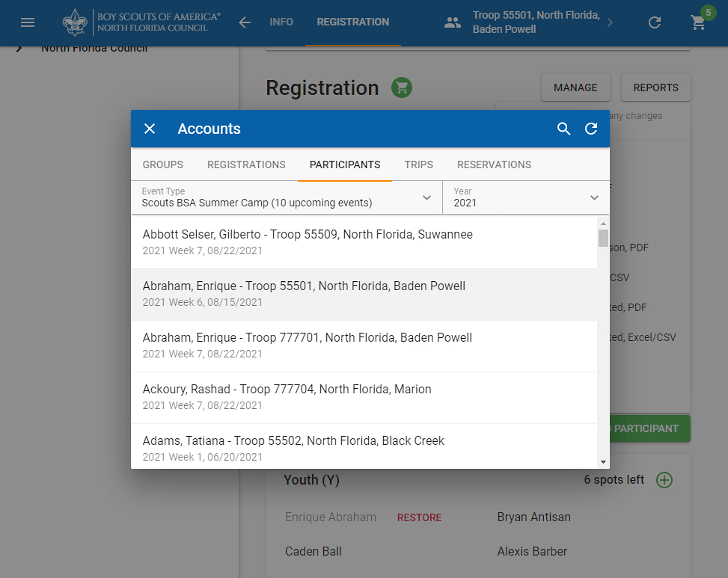
Task: Click Troop 55501, North Florida, Baden Powell header
Action: tap(536, 22)
